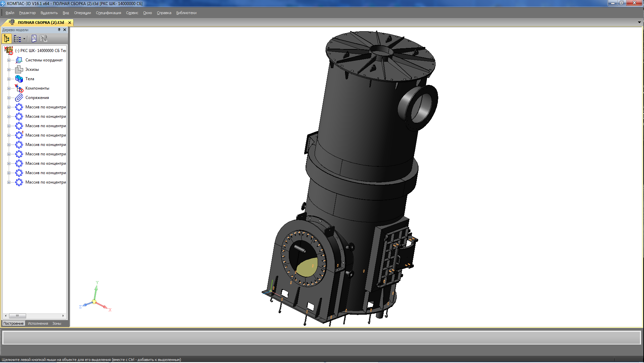The height and width of the screenshot is (363, 644).
Task: Click the Тела bodies icon
Action: (x=19, y=79)
